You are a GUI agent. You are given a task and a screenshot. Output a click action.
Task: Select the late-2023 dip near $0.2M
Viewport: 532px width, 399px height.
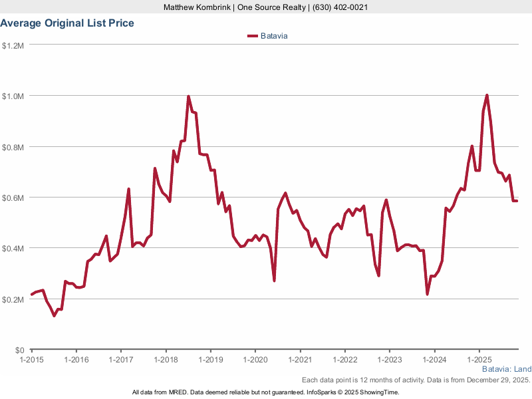pos(427,294)
